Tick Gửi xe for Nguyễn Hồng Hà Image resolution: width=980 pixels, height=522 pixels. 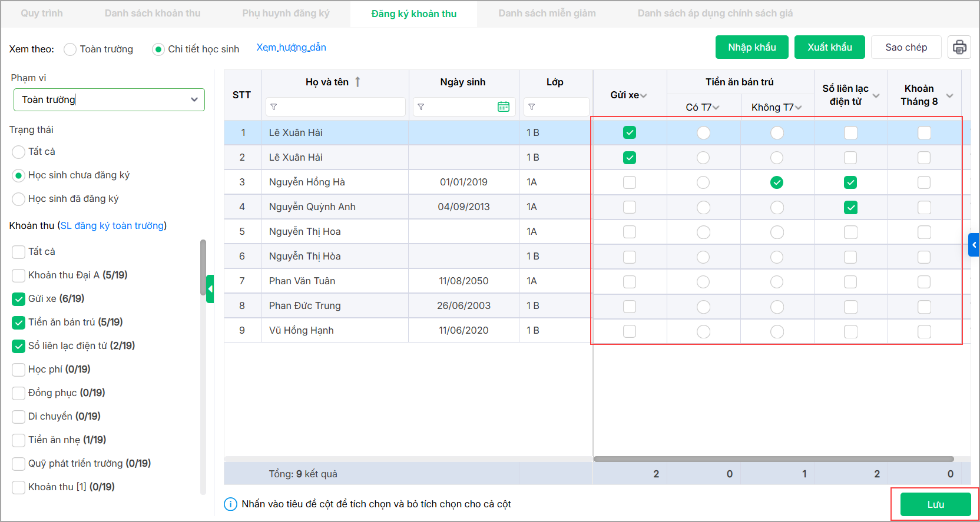(x=630, y=182)
